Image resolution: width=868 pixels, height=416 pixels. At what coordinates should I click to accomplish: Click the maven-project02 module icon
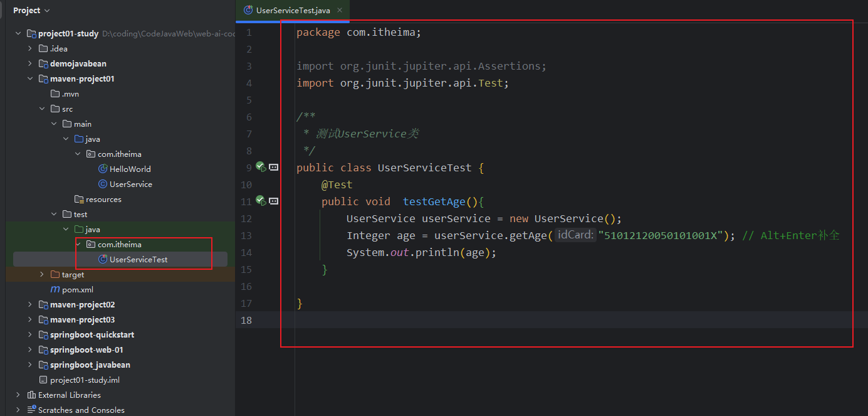tap(43, 304)
